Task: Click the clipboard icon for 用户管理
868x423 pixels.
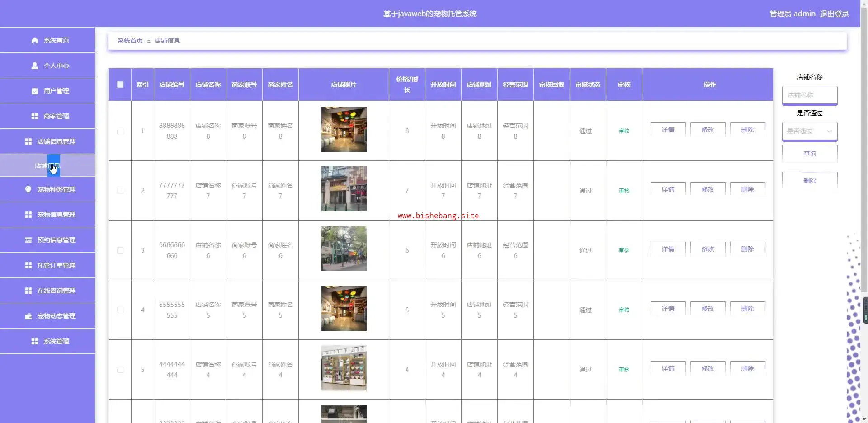Action: pyautogui.click(x=35, y=91)
